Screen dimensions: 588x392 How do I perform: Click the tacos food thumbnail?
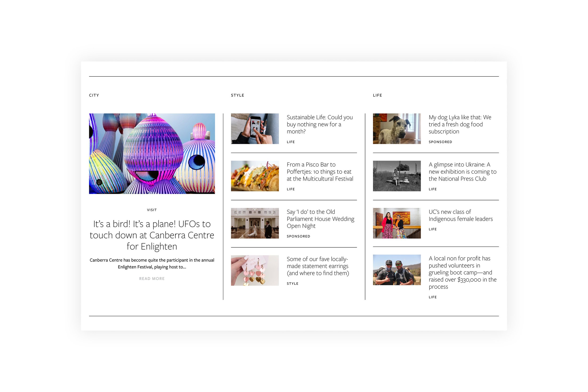[x=255, y=176]
